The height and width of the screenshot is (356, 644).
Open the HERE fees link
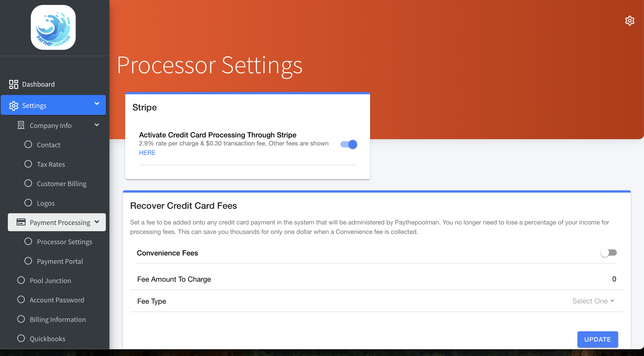pyautogui.click(x=147, y=153)
